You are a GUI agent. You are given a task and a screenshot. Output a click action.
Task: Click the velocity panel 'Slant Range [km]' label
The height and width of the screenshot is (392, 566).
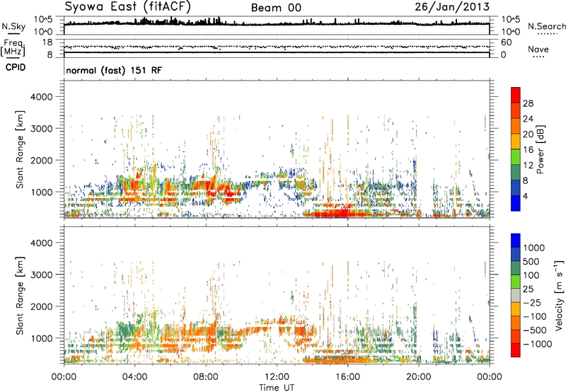tap(20, 296)
